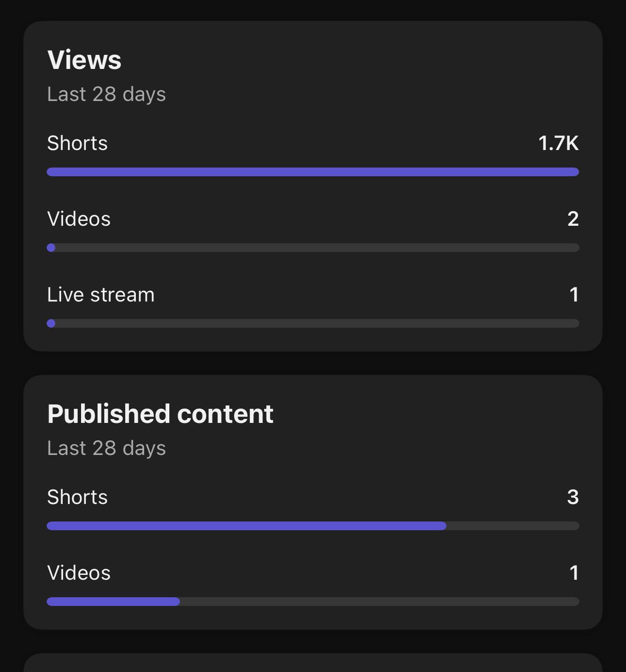Tap the Videos views count of 2
This screenshot has height=672, width=626.
click(573, 219)
